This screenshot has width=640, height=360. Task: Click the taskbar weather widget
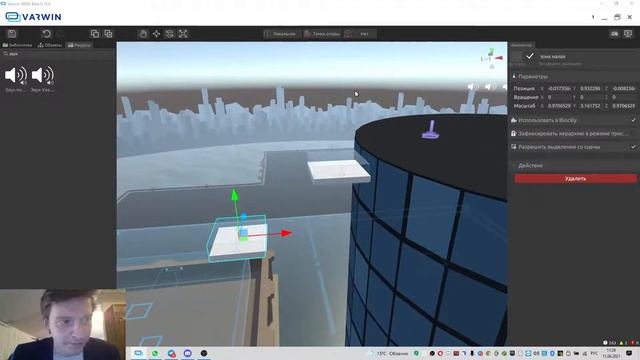(389, 353)
